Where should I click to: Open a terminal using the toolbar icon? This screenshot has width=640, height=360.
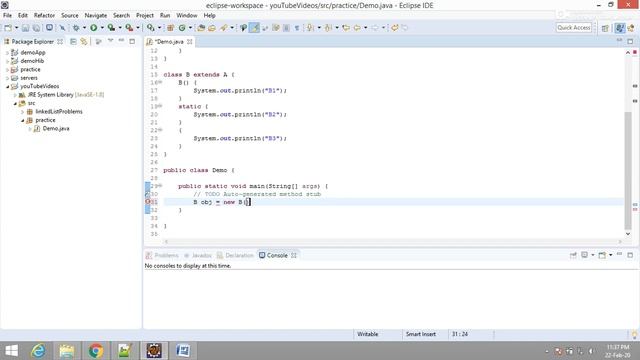pyautogui.click(x=49, y=28)
